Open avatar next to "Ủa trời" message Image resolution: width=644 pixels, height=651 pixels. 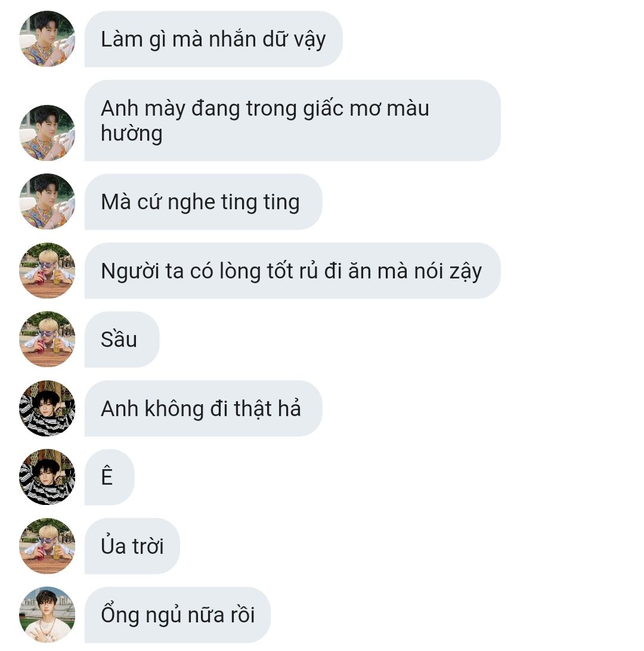47,546
